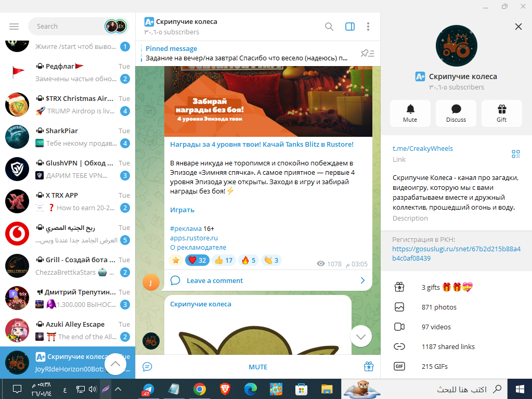Open the $TRX Christmas Airdrop chat
The image size is (532, 399).
pos(68,105)
